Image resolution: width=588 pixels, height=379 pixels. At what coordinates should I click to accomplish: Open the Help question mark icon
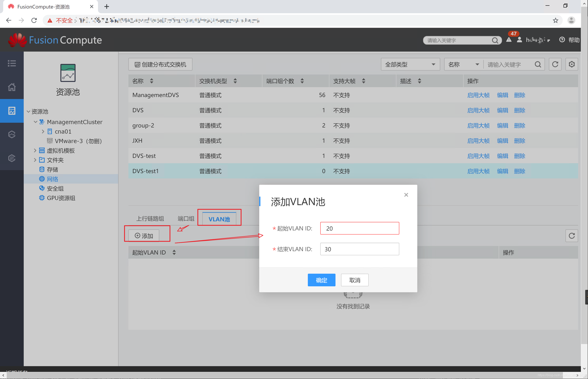(562, 40)
